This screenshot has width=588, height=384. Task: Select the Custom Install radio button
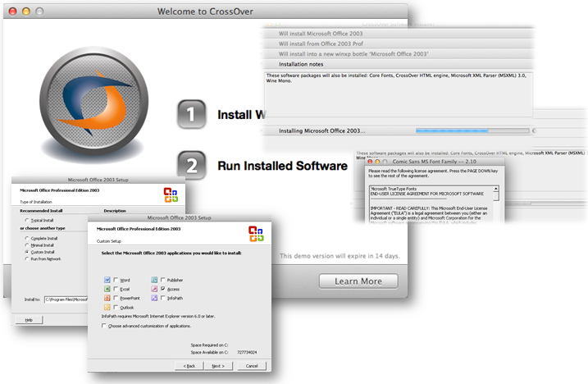26,252
